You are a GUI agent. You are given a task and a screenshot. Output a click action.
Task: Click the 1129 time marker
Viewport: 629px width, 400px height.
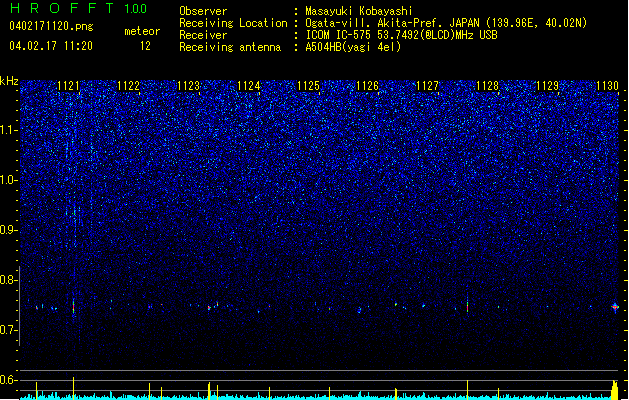548,85
